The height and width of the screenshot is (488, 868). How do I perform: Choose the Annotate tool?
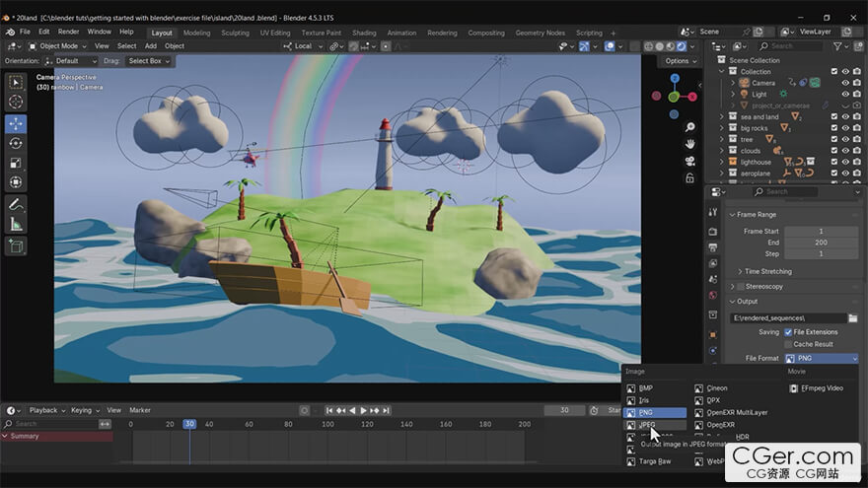pos(16,204)
